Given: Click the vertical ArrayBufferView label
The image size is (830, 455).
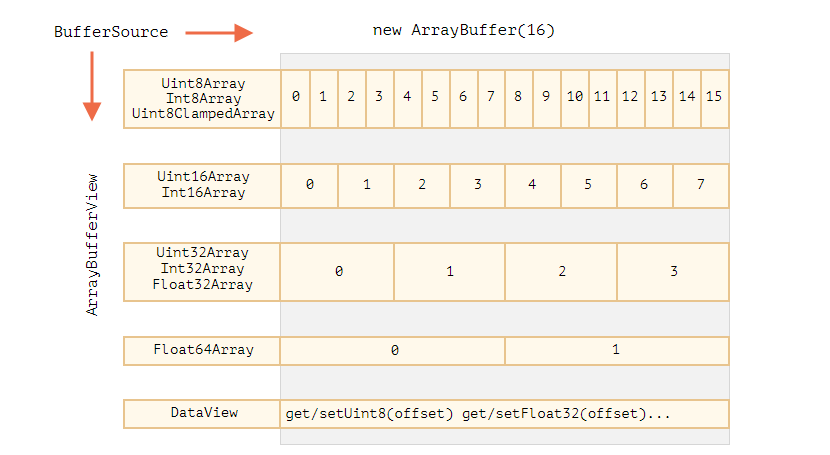Looking at the screenshot, I should tap(93, 245).
